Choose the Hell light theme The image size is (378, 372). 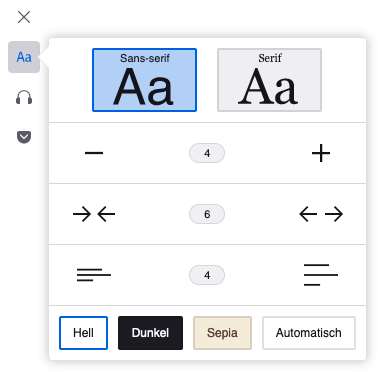point(83,333)
